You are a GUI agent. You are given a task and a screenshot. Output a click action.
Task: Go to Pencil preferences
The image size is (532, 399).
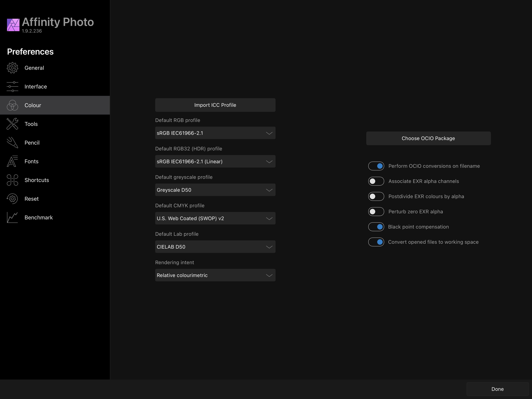pos(55,143)
